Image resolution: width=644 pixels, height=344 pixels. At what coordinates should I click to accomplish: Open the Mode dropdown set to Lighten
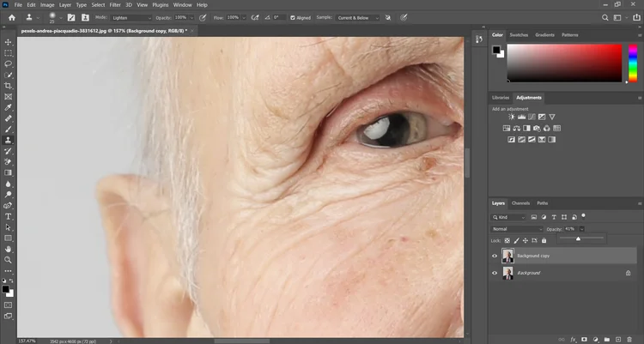pyautogui.click(x=131, y=17)
